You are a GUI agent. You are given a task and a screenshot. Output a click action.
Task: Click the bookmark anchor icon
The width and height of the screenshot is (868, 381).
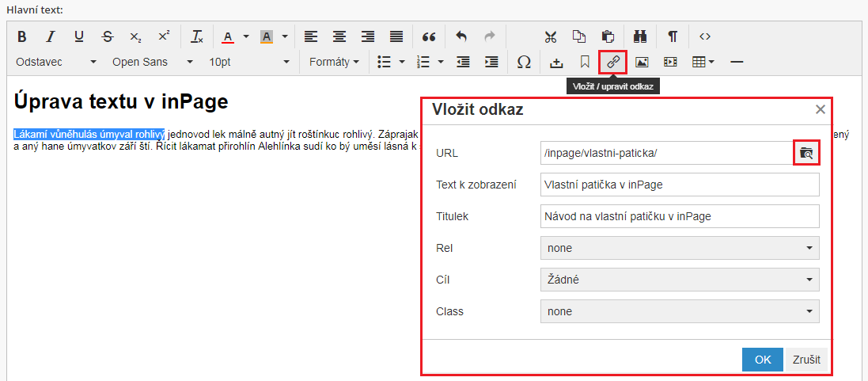pos(585,62)
